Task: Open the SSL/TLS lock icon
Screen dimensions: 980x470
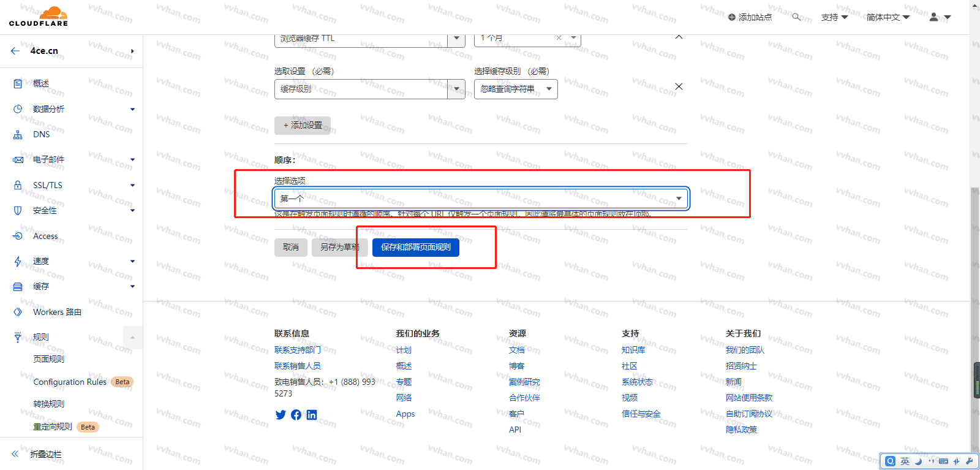Action: [18, 185]
